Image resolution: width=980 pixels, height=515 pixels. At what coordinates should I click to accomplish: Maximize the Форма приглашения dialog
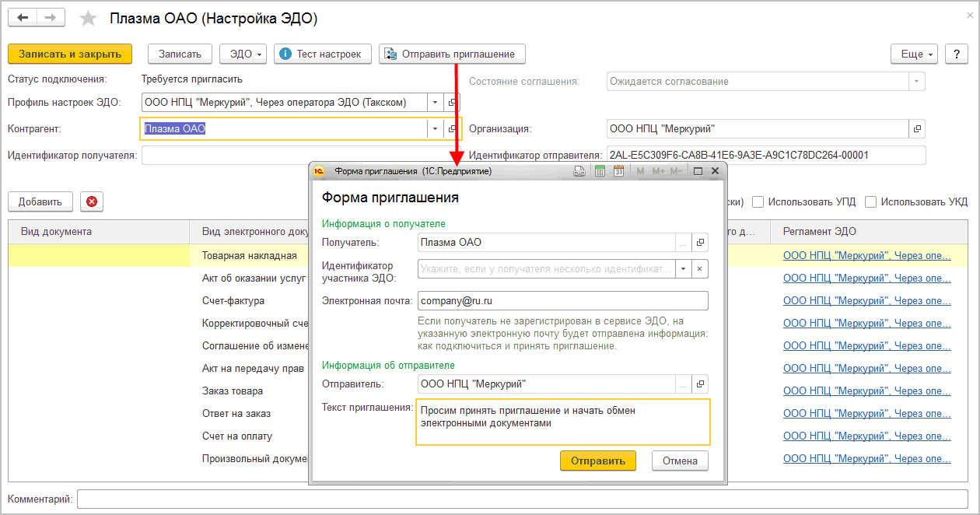coord(698,171)
